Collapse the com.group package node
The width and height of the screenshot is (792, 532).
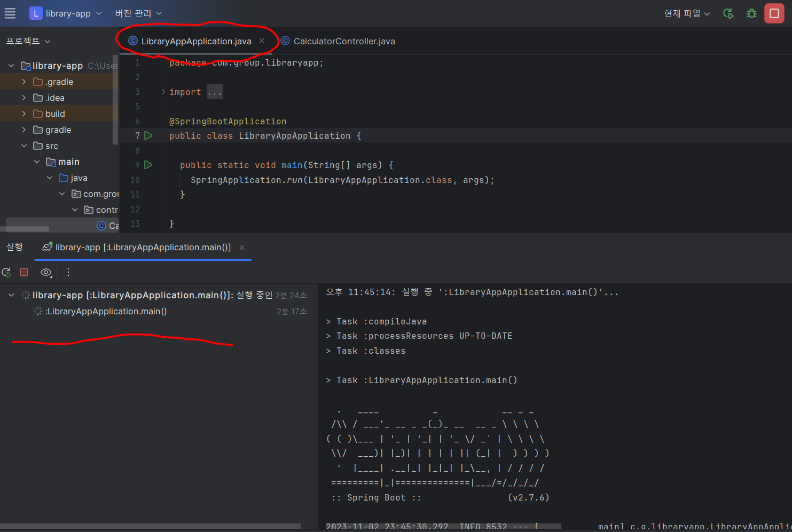[x=62, y=194]
